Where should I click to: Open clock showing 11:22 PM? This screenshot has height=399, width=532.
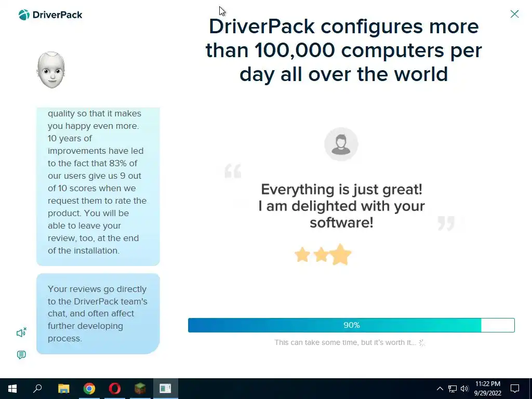(487, 389)
